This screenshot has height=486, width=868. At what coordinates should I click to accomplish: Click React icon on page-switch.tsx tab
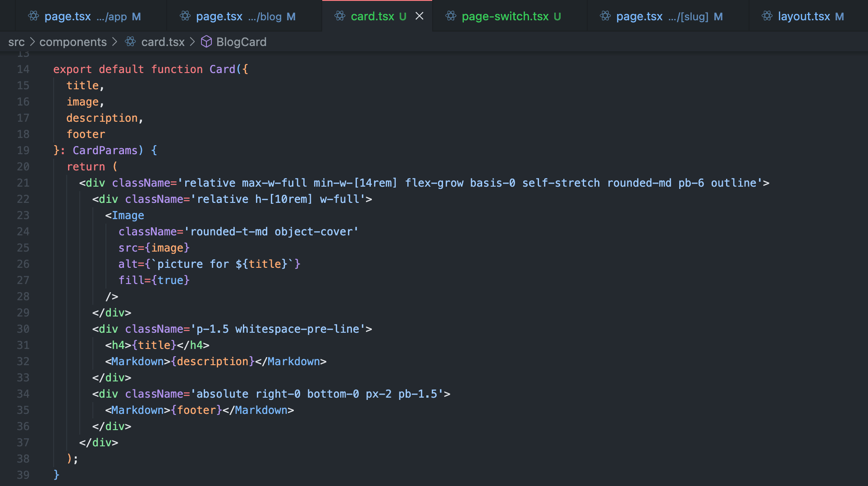coord(451,16)
